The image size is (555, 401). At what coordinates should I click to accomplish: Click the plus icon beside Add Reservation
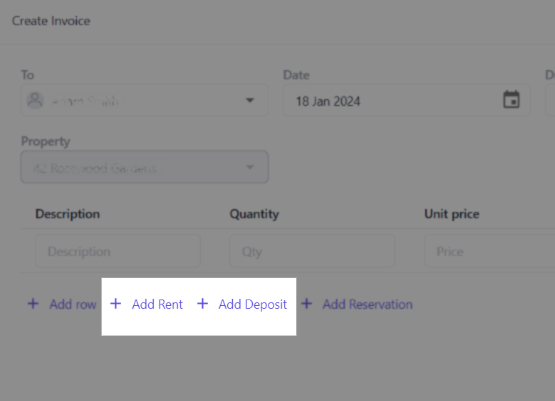click(x=307, y=304)
